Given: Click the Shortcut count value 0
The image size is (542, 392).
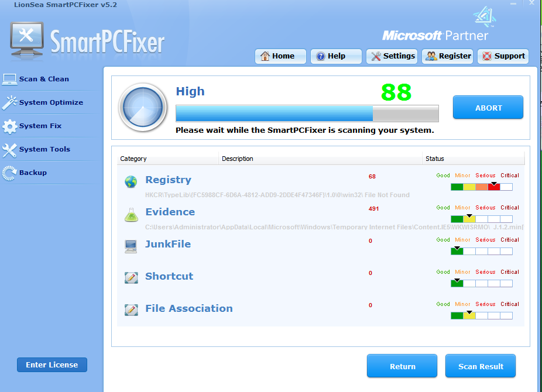Looking at the screenshot, I should point(370,273).
